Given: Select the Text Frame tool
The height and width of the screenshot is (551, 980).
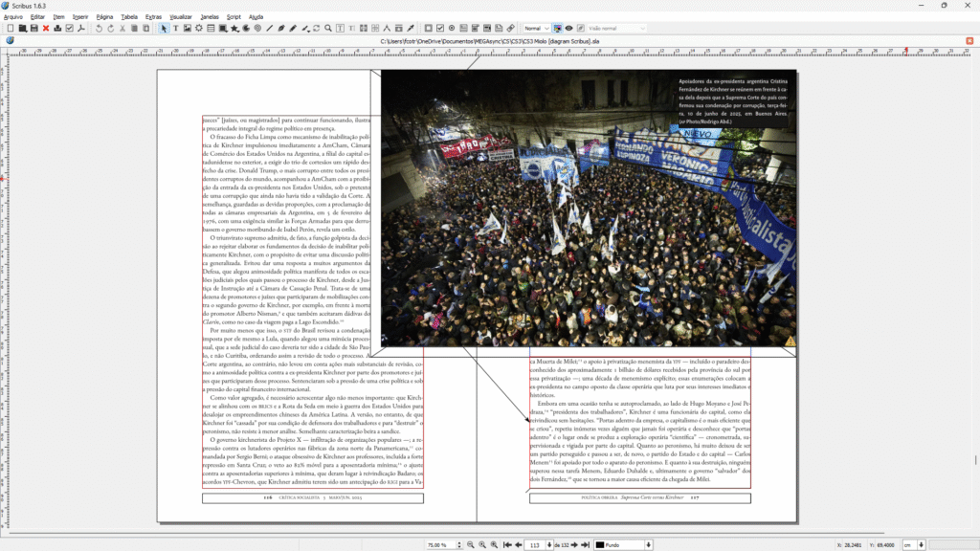Looking at the screenshot, I should pyautogui.click(x=175, y=29).
